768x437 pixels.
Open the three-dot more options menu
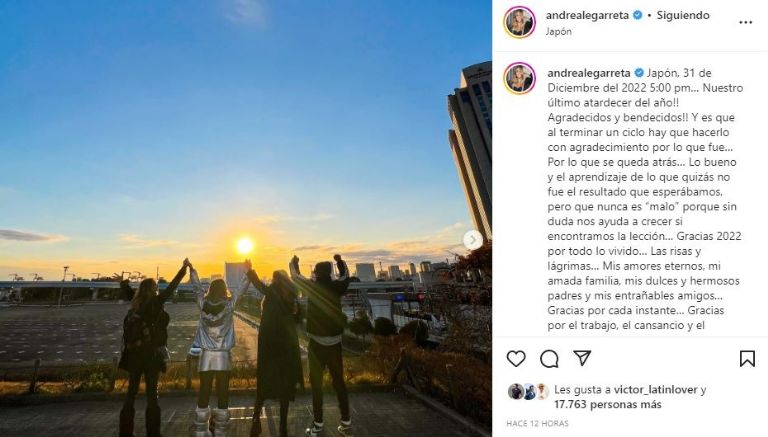pos(745,23)
